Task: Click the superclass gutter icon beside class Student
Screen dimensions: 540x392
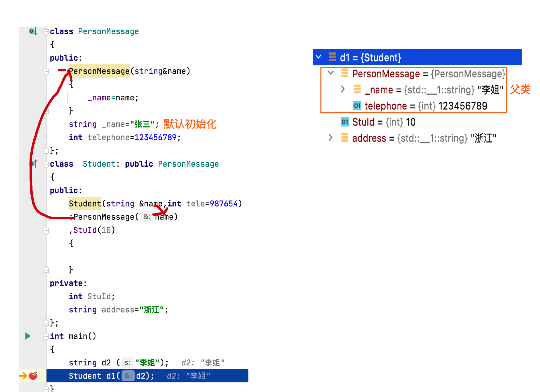Action: [34, 164]
